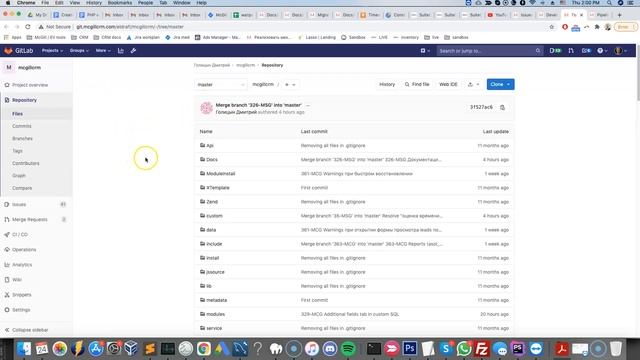
Task: Open the Groups dropdown in GitLab navbar
Action: point(79,51)
